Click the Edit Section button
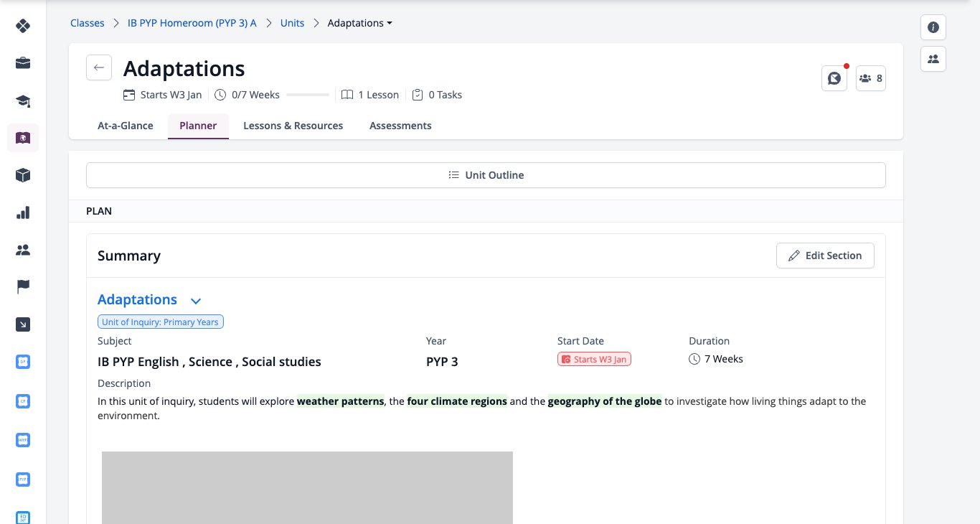The height and width of the screenshot is (524, 980). 825,256
